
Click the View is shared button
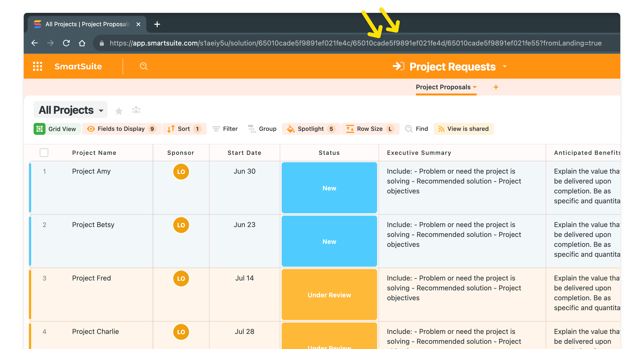coord(463,129)
